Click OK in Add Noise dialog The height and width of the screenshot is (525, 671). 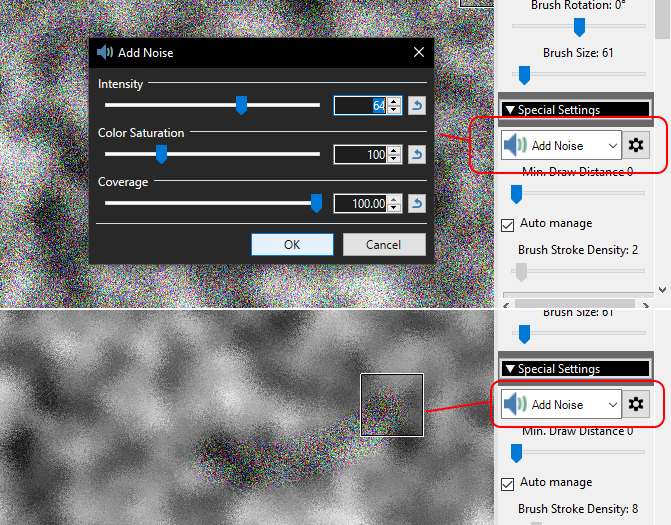pos(292,244)
